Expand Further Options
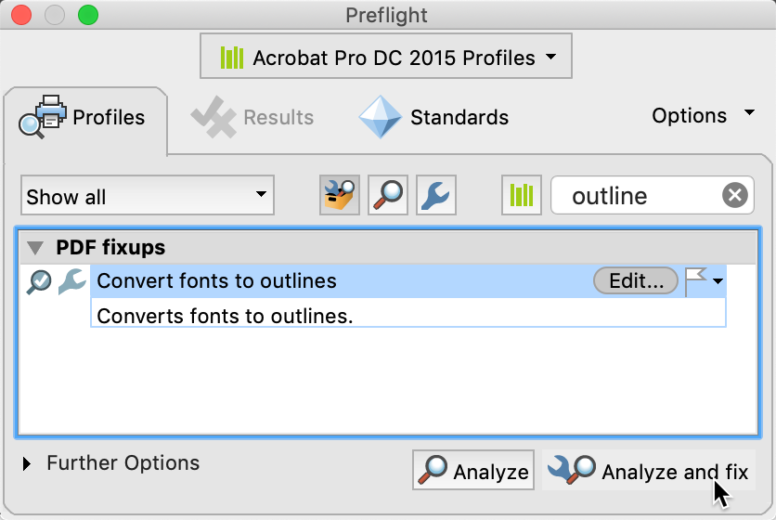 [27, 464]
